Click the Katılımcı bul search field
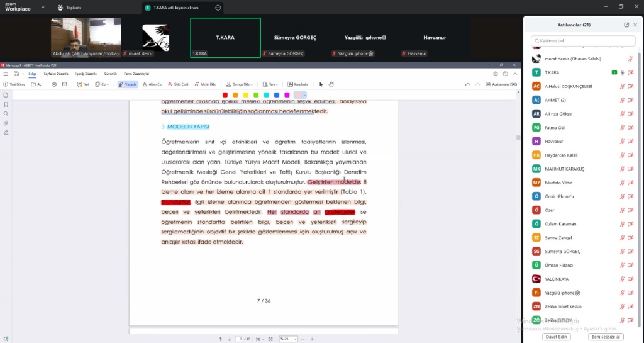 coord(582,41)
